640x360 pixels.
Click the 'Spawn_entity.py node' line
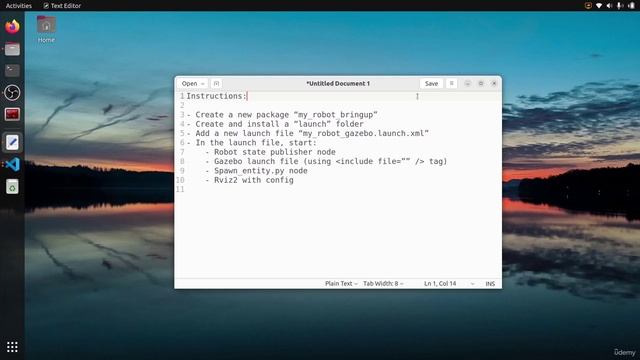pyautogui.click(x=256, y=171)
